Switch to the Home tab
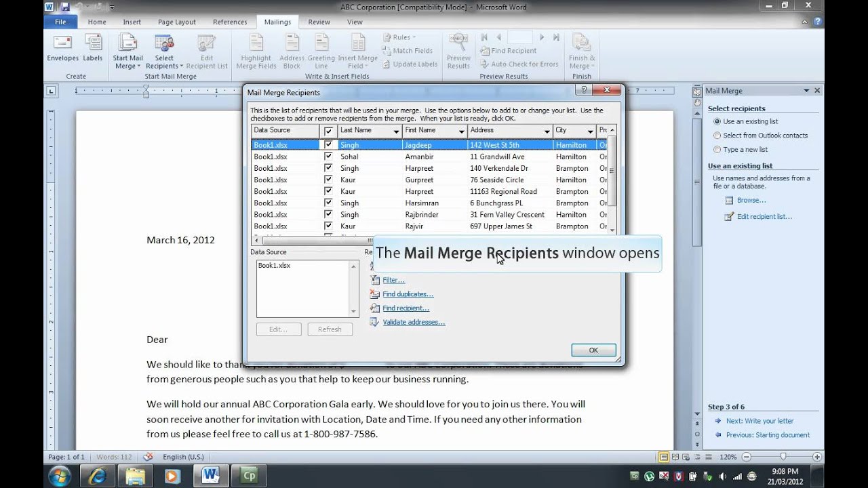Screen dimensions: 868x488 click(97, 22)
